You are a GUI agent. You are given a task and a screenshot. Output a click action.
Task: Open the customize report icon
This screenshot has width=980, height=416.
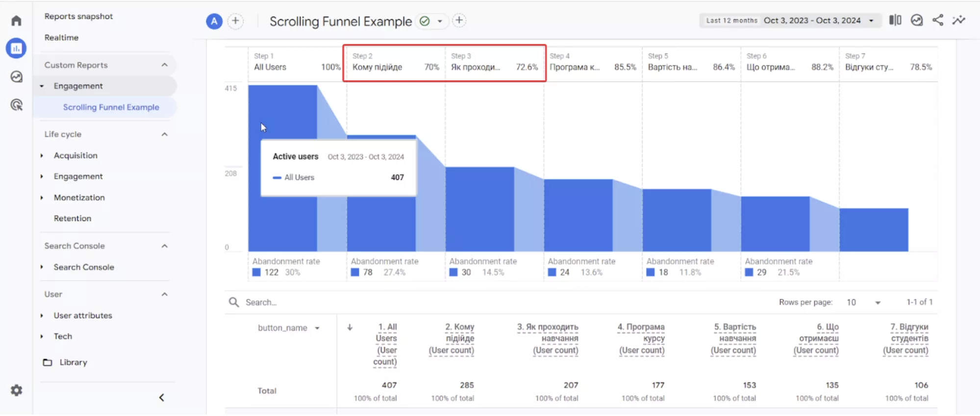(917, 20)
